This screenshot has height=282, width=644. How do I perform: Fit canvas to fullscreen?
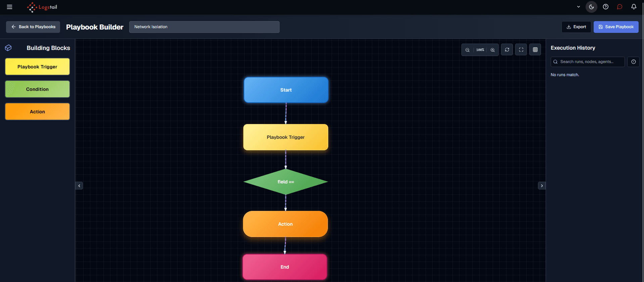pos(521,50)
